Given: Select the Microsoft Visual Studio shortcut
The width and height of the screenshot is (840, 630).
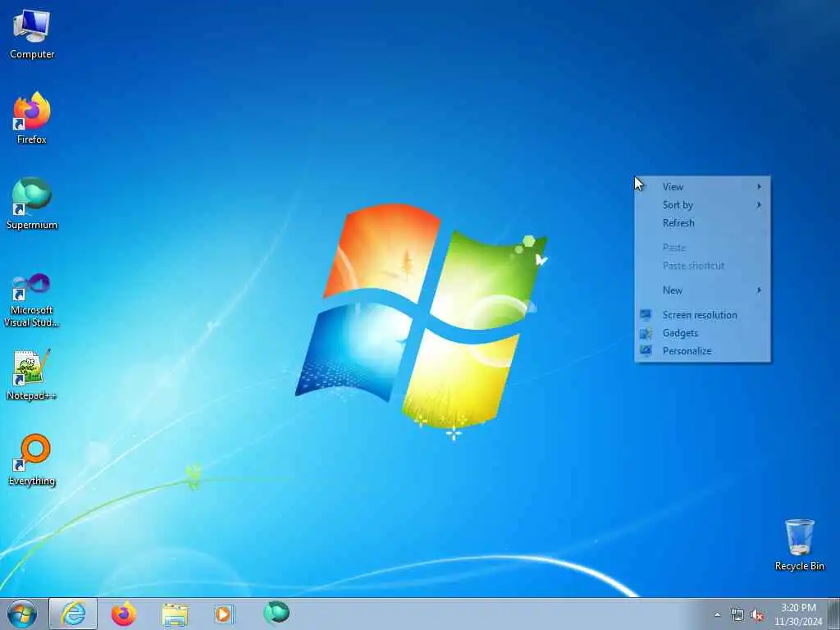Looking at the screenshot, I should click(32, 300).
